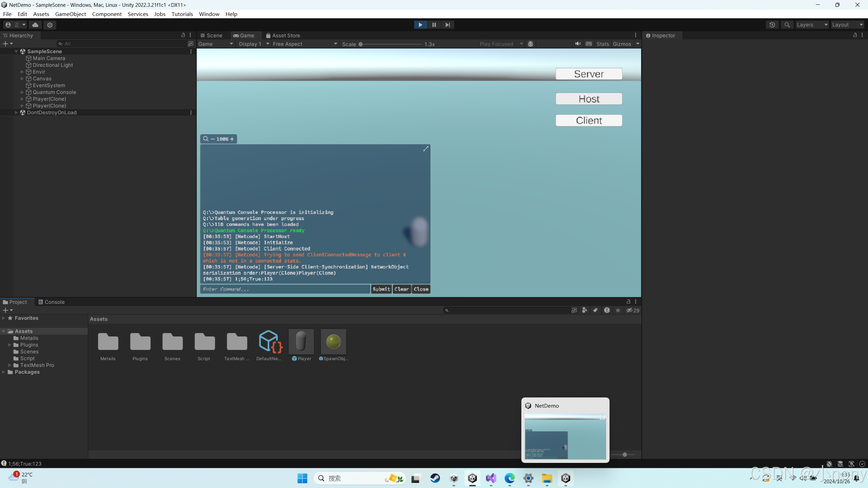Open the Free Aspect dropdown
Viewport: 868px width, 488px height.
pyautogui.click(x=304, y=44)
